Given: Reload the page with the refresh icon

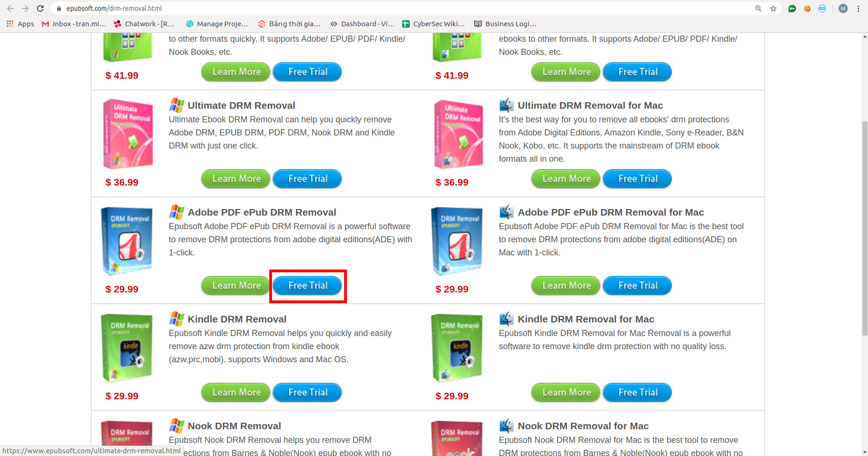Looking at the screenshot, I should pyautogui.click(x=41, y=8).
